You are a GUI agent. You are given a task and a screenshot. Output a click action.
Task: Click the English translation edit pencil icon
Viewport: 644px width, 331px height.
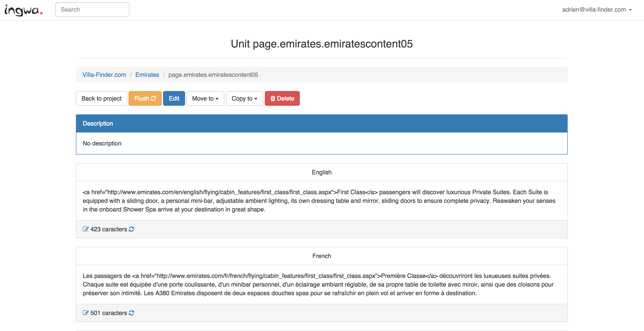(85, 229)
